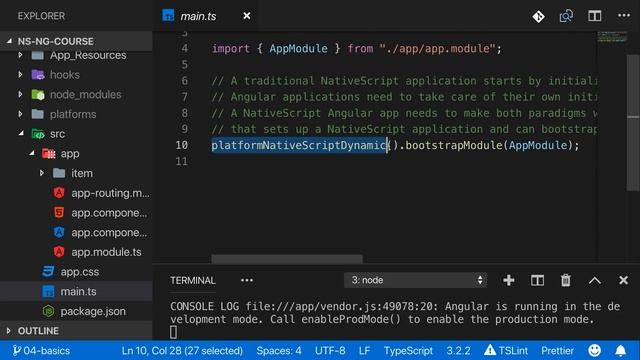Viewport: 640px width, 360px height.
Task: Open app-routing.m... file
Action: tap(110, 193)
